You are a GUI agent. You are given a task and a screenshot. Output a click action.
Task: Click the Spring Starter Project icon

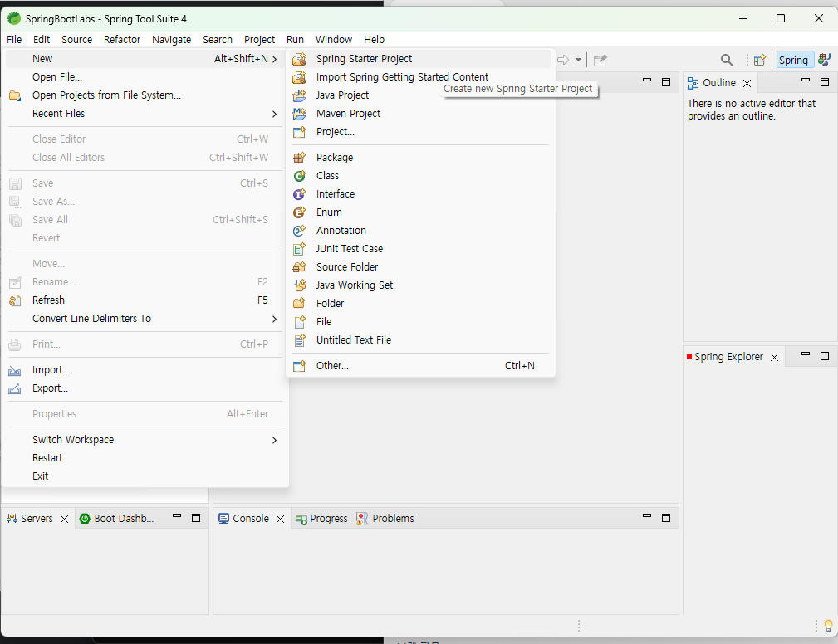[x=299, y=59]
